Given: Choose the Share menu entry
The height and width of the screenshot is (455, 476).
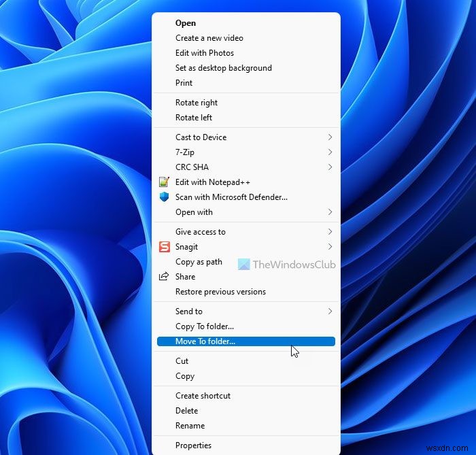Looking at the screenshot, I should click(x=246, y=277).
